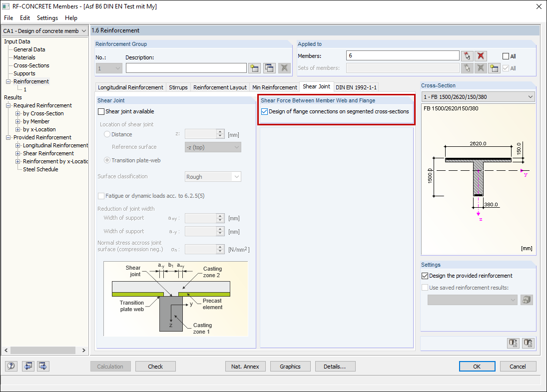Click Description input field
The width and height of the screenshot is (547, 392).
point(186,68)
